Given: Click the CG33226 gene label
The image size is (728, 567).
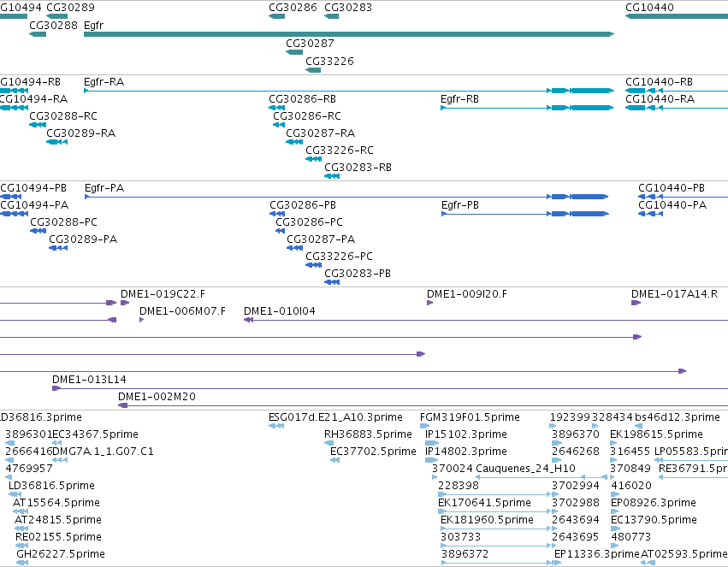Looking at the screenshot, I should [x=329, y=62].
